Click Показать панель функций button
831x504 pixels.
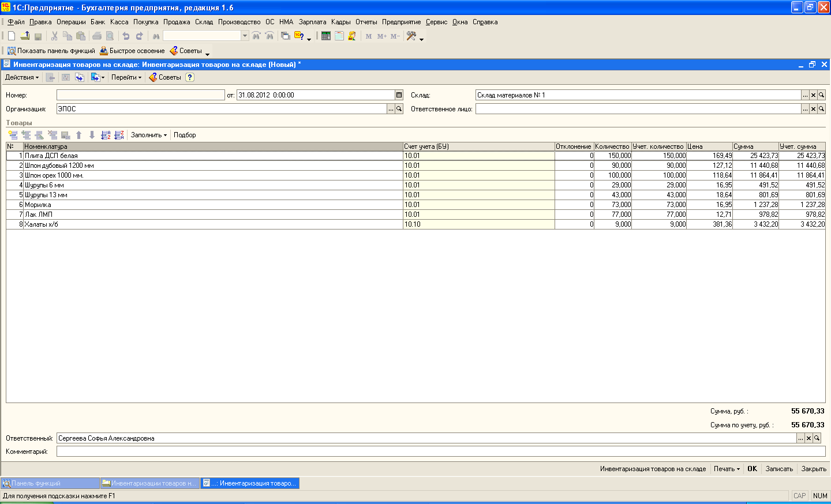51,51
